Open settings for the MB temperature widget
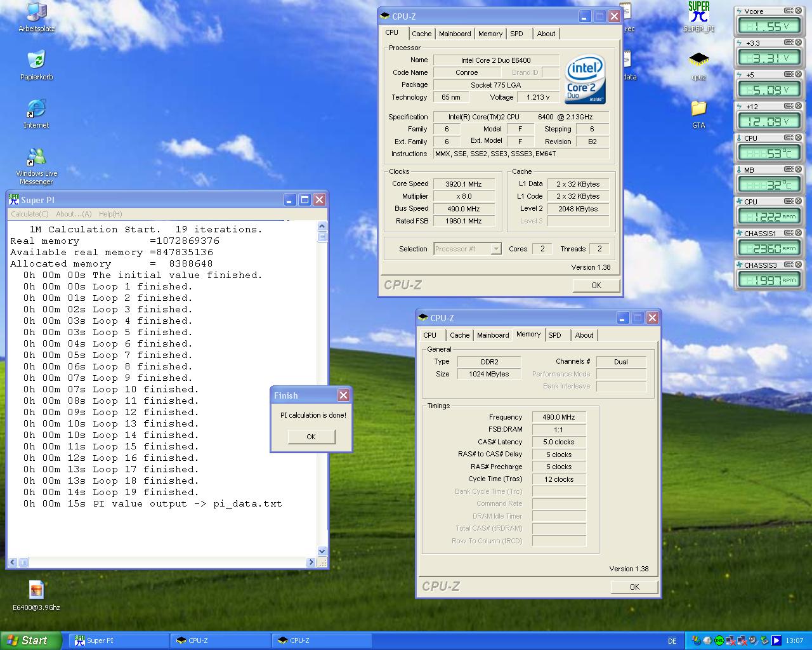The width and height of the screenshot is (812, 650). 789,169
